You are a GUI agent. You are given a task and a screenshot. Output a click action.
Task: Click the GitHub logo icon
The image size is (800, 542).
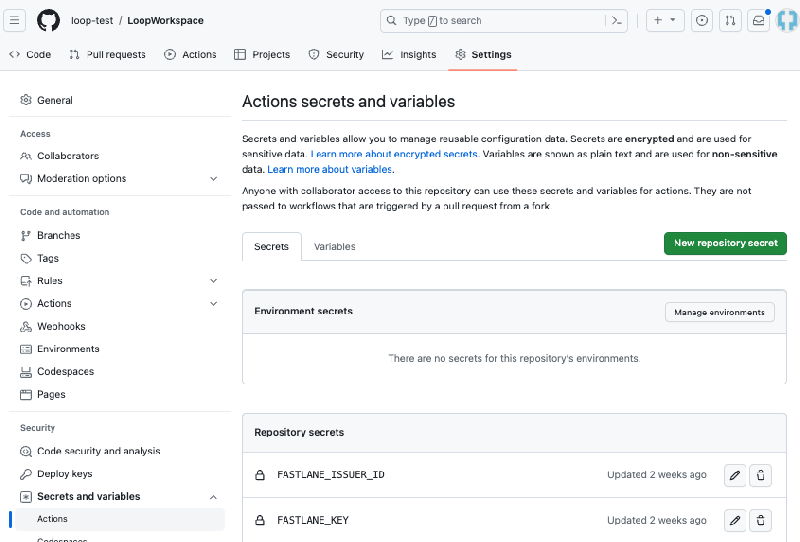pyautogui.click(x=48, y=20)
